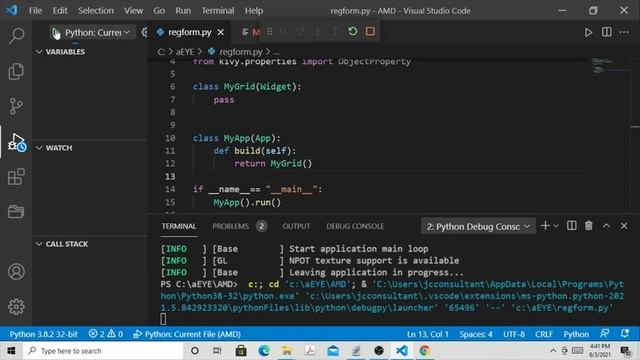Screen dimensions: 640x360
Task: Open the File menu
Action: tap(36, 11)
